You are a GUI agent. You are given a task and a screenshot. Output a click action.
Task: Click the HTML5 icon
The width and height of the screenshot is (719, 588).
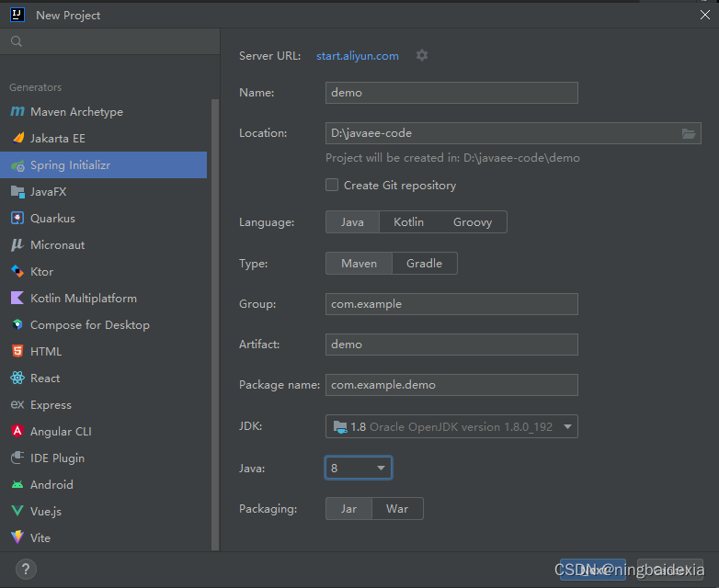[17, 351]
